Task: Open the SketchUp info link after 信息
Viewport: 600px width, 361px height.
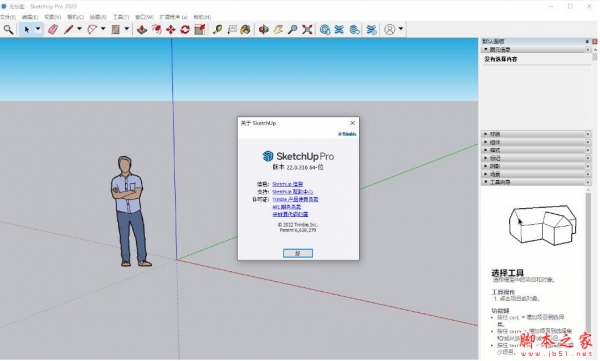Action: pyautogui.click(x=287, y=184)
